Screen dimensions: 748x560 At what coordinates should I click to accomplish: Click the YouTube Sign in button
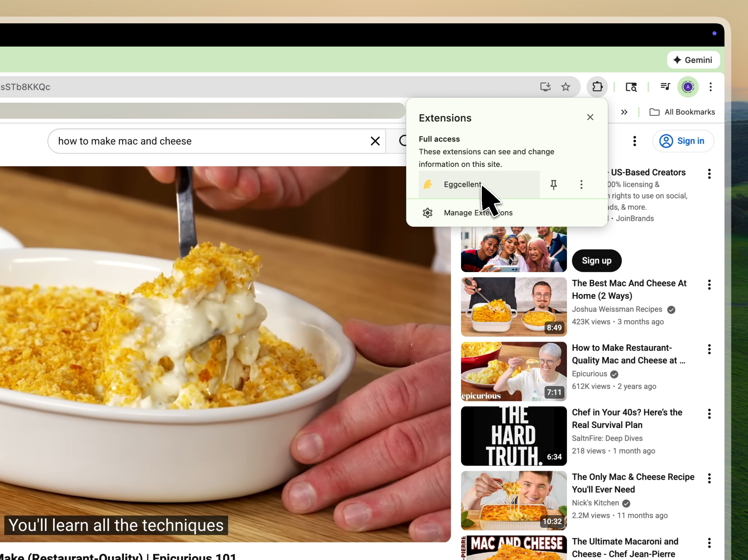683,141
